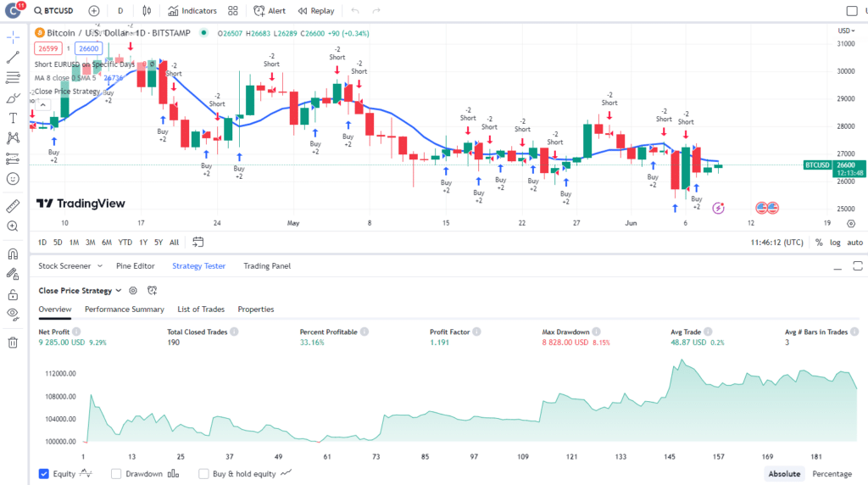Image resolution: width=868 pixels, height=485 pixels.
Task: Change the D timeframe interval
Action: [120, 10]
